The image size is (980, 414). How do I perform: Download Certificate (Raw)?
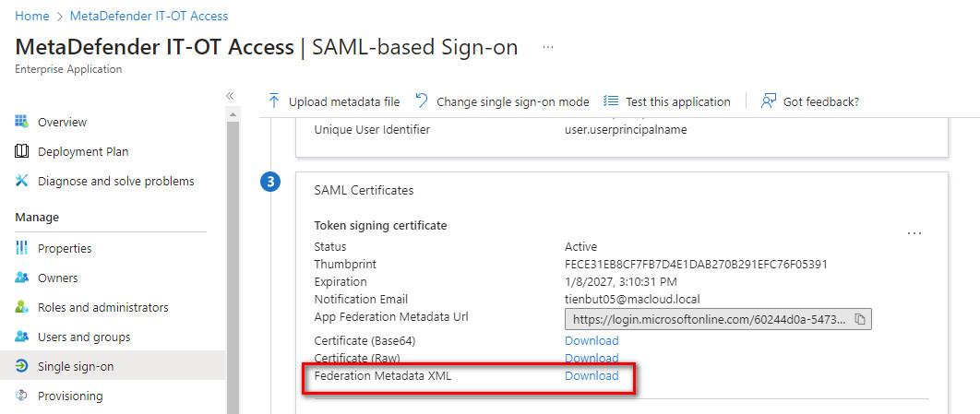click(592, 358)
